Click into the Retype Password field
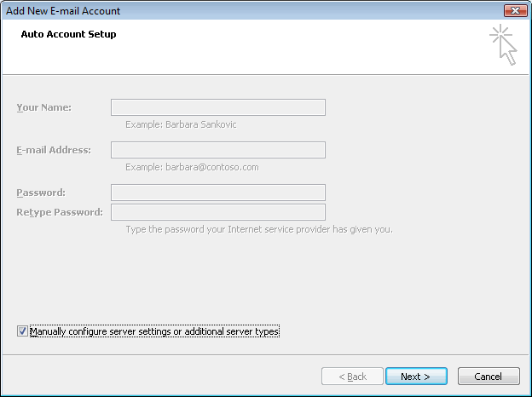This screenshot has height=397, width=532. pos(217,212)
